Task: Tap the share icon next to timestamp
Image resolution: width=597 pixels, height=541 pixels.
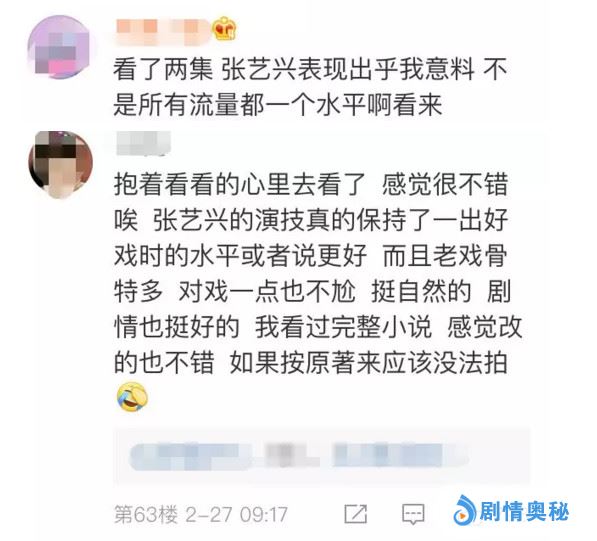Action: [356, 514]
